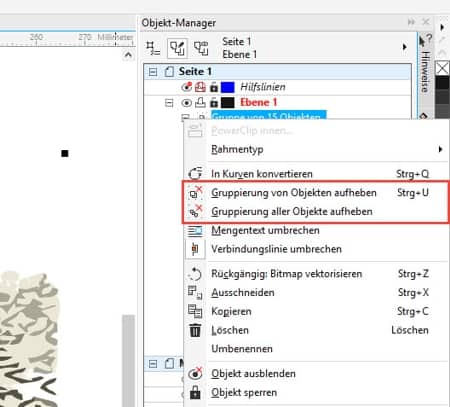Toggle visibility eye of Ebene 1
Viewport: 450px width, 407px height.
pyautogui.click(x=187, y=103)
